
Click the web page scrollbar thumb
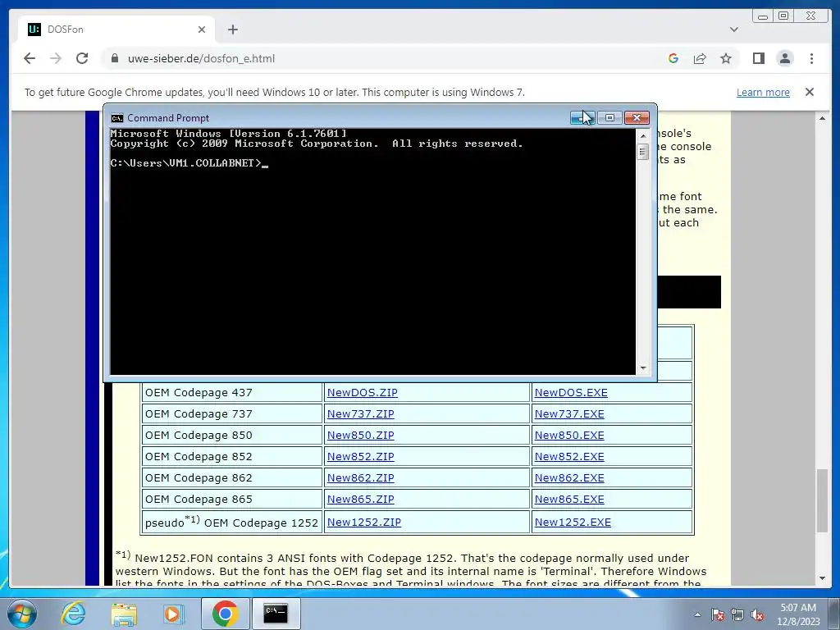[x=822, y=500]
